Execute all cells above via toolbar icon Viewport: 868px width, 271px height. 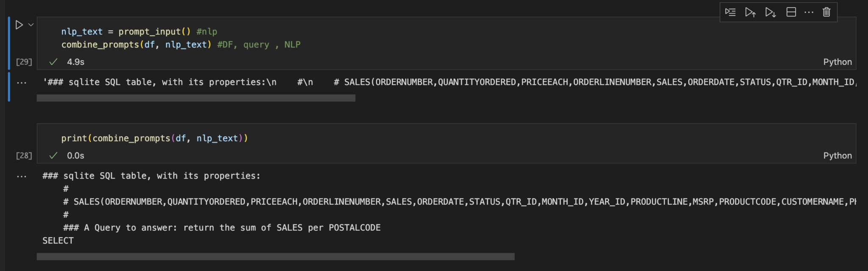pyautogui.click(x=751, y=12)
